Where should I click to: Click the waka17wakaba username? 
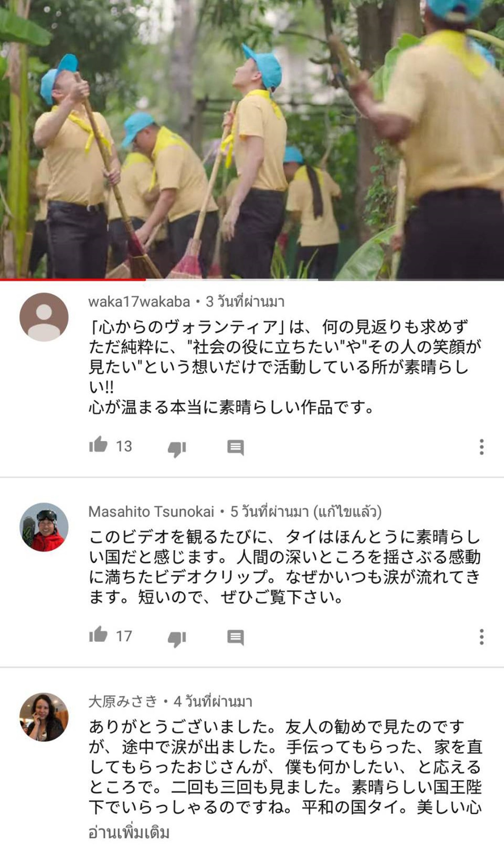[139, 302]
